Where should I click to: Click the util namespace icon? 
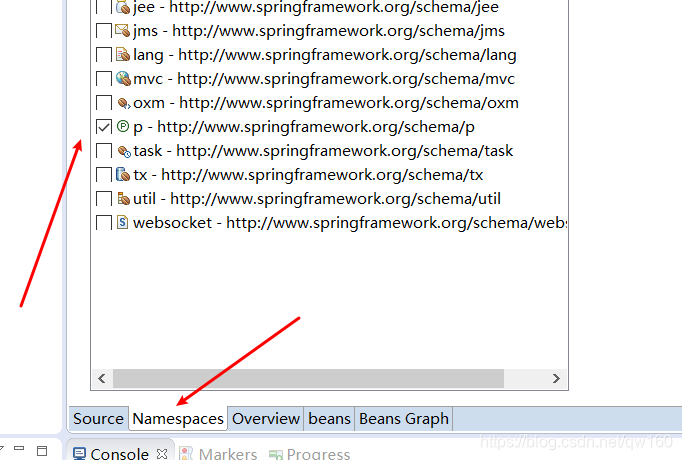pyautogui.click(x=123, y=199)
